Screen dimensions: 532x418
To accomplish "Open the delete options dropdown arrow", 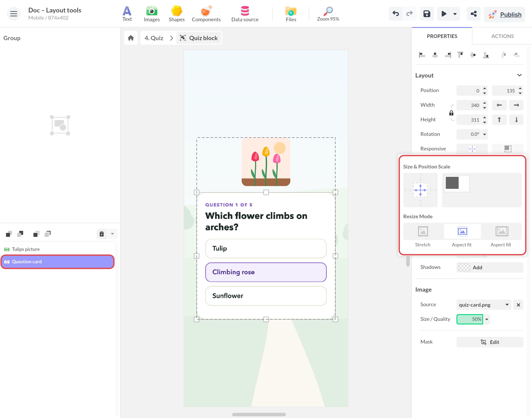I will tap(112, 234).
